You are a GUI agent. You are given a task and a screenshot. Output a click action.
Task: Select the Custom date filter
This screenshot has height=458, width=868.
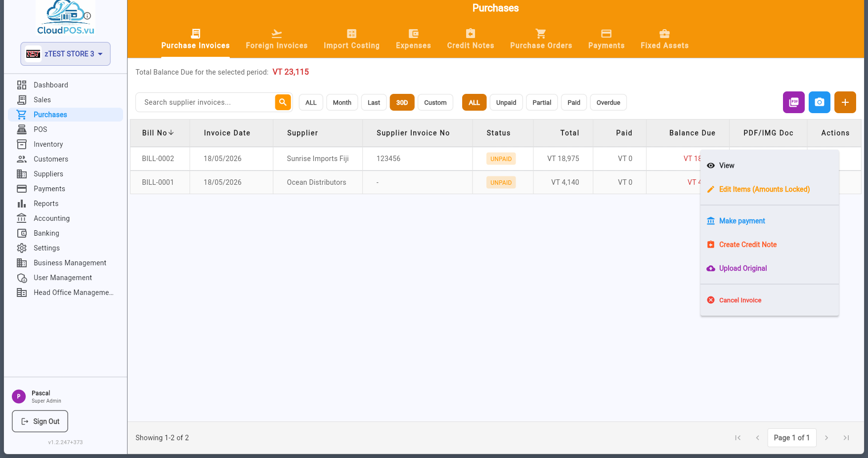435,103
